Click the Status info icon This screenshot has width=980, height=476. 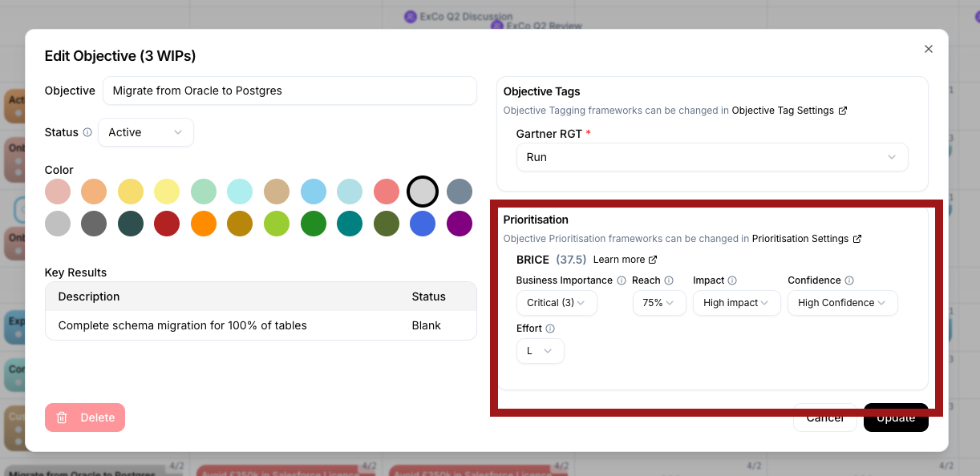click(87, 133)
